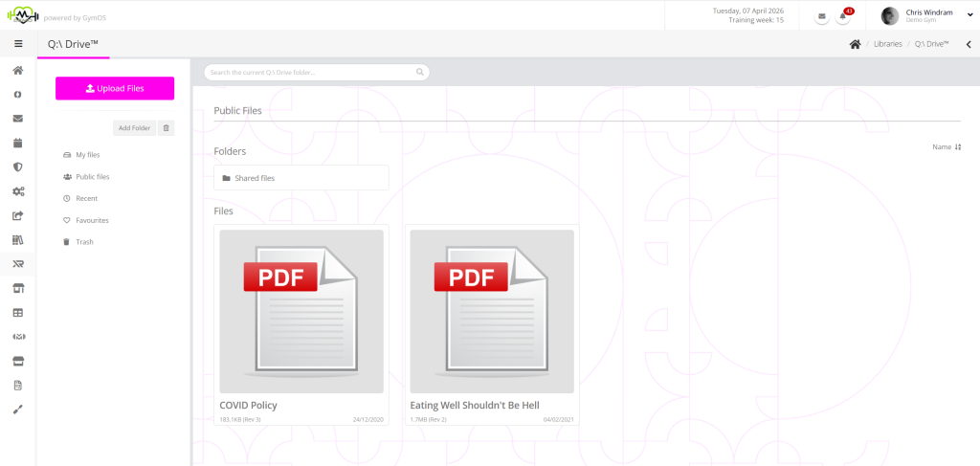Click the trash delete button beside Add Folder
980x466 pixels.
[x=167, y=128]
